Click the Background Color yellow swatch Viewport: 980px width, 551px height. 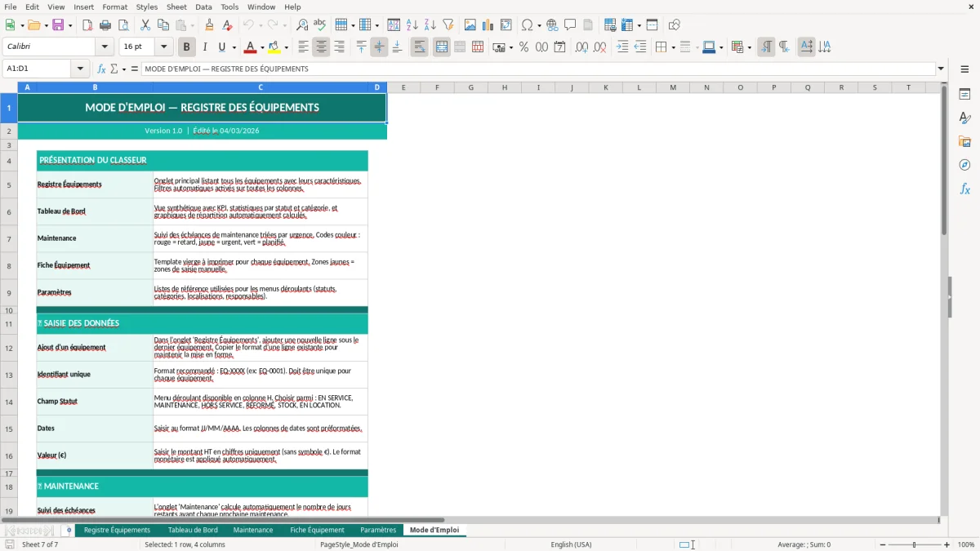point(274,47)
